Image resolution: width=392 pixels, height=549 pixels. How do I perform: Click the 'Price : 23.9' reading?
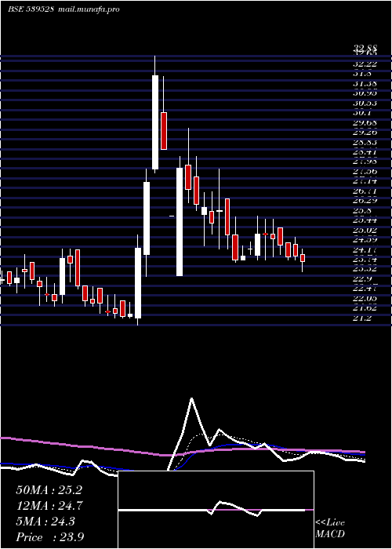click(49, 537)
